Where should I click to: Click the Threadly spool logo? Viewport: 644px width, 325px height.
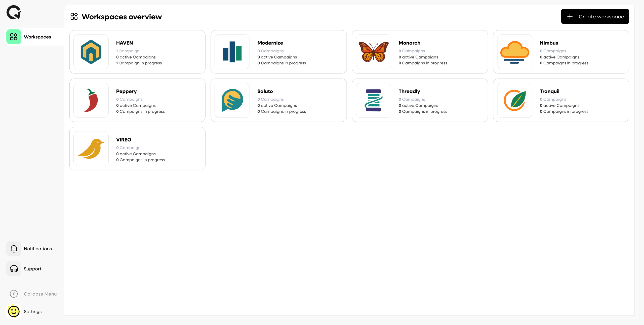pyautogui.click(x=374, y=100)
